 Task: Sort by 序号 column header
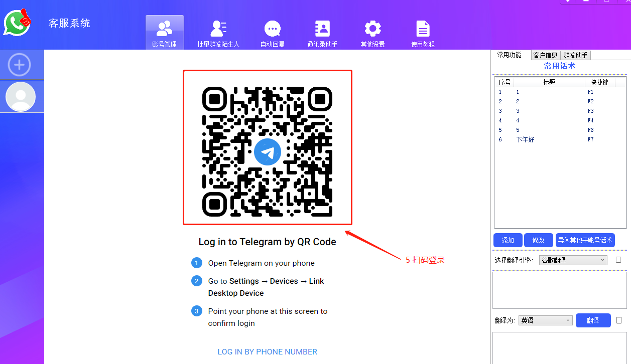click(504, 82)
